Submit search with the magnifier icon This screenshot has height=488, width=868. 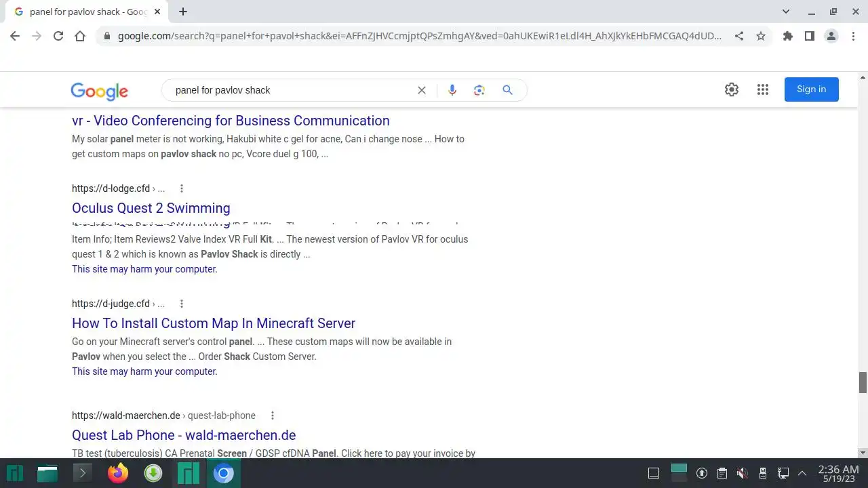(x=507, y=90)
